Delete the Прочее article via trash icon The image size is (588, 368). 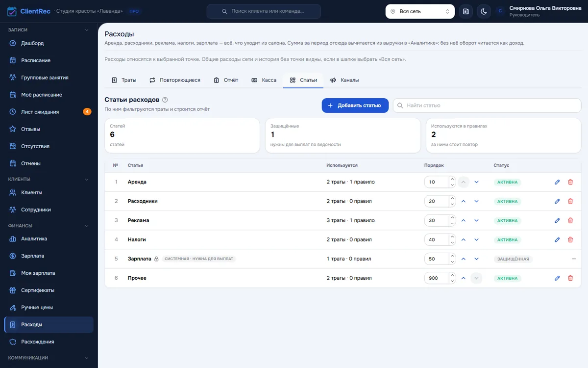[x=570, y=278]
